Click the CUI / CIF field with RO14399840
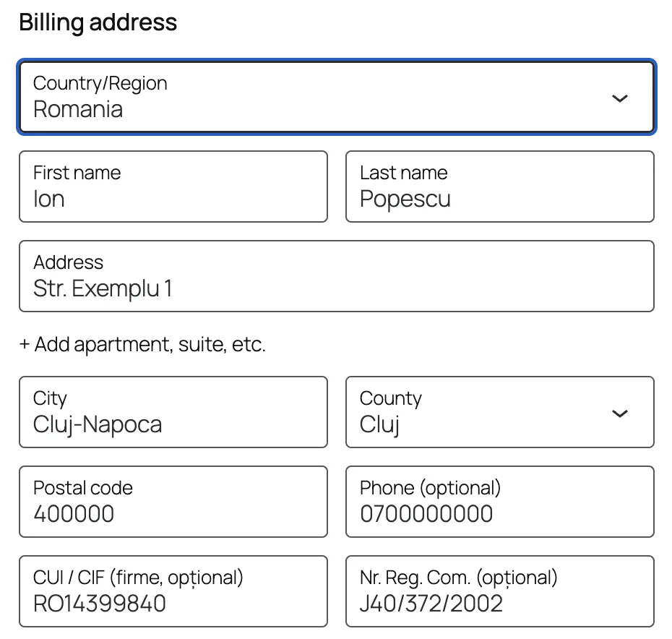The image size is (672, 639). pos(173,591)
